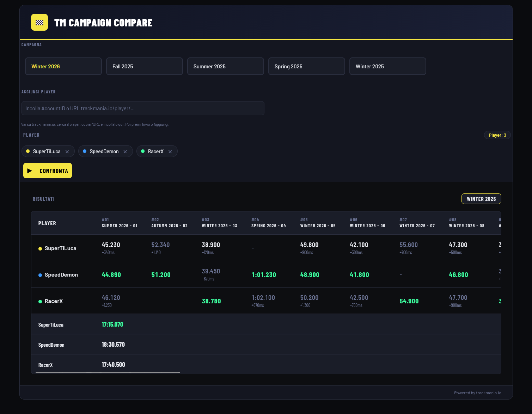Click RacerX best time 38.780
Screen dimensions: 532x414
[211, 301]
